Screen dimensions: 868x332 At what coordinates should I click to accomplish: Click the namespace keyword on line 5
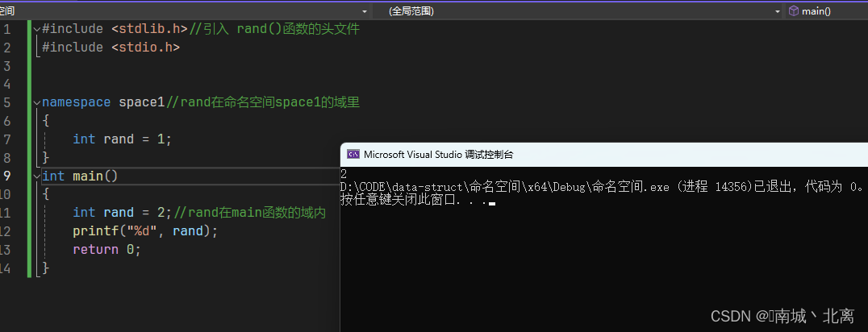coord(77,102)
